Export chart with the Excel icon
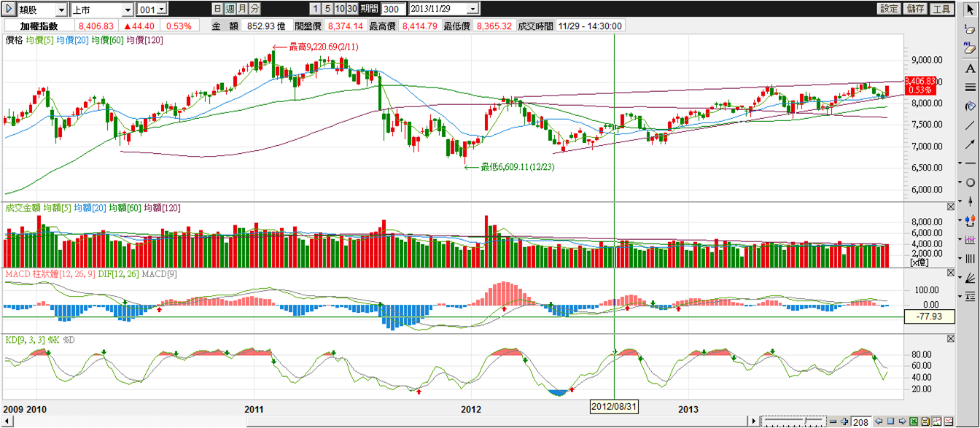The height and width of the screenshot is (428, 980). (x=913, y=421)
